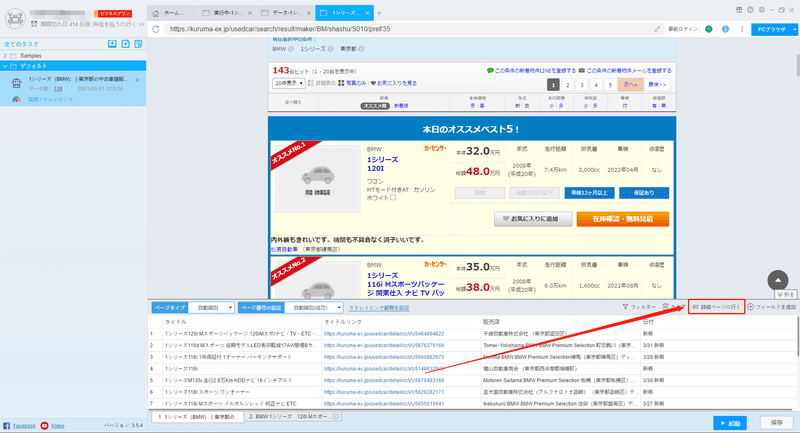The image size is (800, 433).
Task: Click row 4 title 1シリーズ116i
Action: [181, 369]
